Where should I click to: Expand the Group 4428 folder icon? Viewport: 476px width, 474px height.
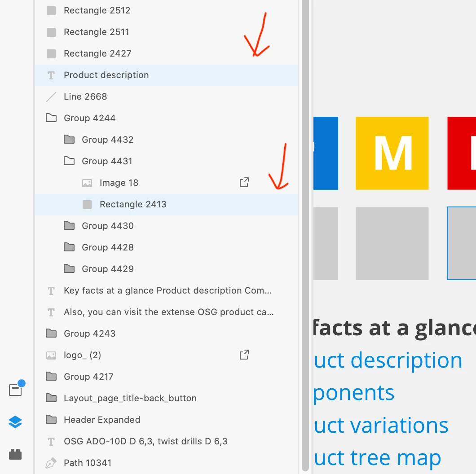(x=69, y=247)
